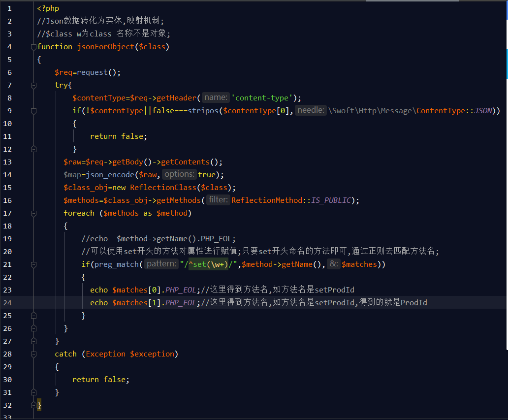Click the 'stripos' function call

tap(203, 111)
